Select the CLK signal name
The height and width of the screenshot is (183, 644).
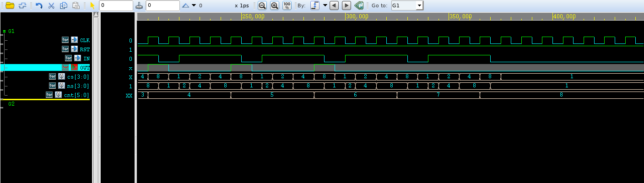pyautogui.click(x=85, y=40)
